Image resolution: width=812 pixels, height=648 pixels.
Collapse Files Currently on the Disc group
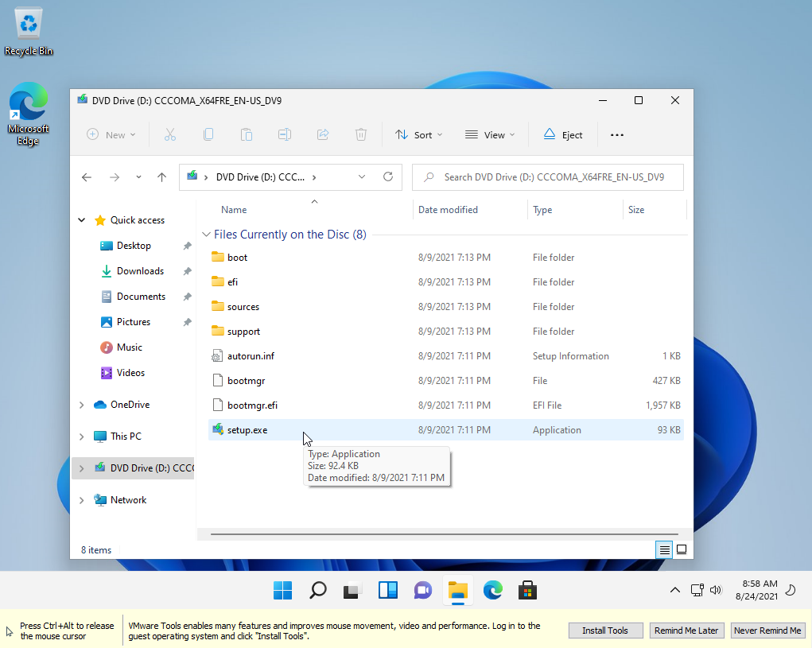(x=206, y=235)
